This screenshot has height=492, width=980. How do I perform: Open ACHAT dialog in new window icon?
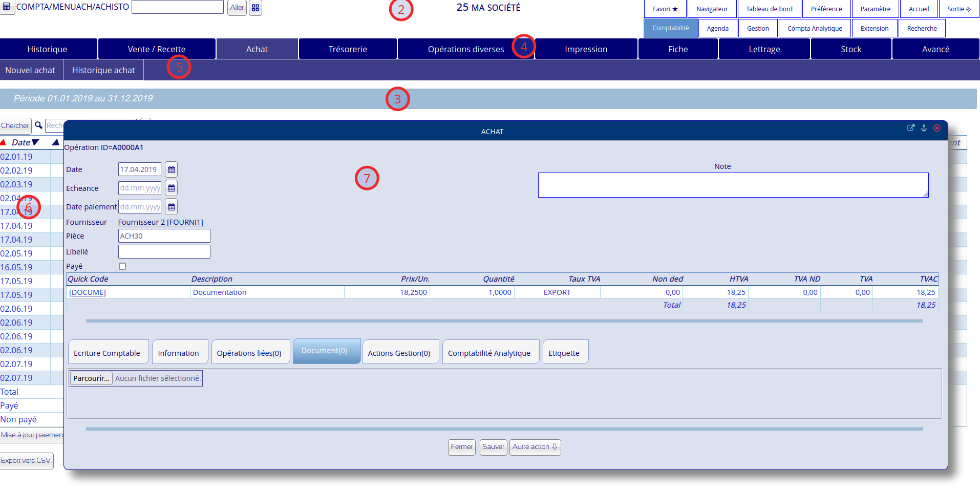911,127
